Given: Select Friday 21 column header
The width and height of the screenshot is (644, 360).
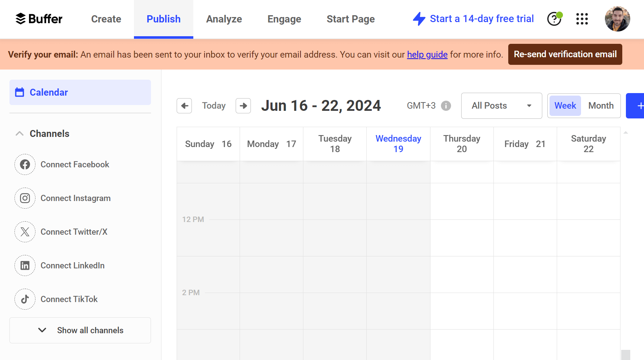Looking at the screenshot, I should pos(525,144).
